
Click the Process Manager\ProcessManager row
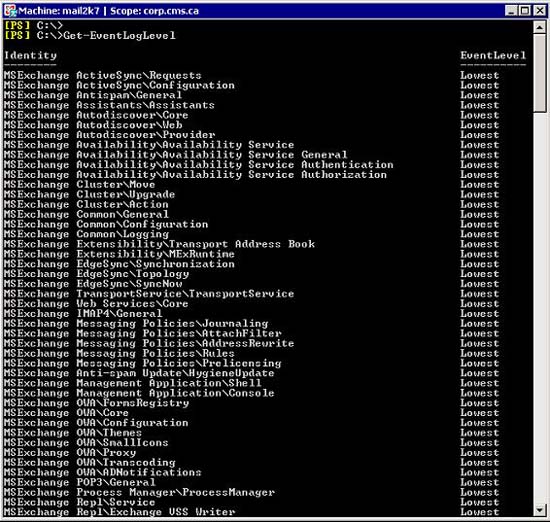251,492
